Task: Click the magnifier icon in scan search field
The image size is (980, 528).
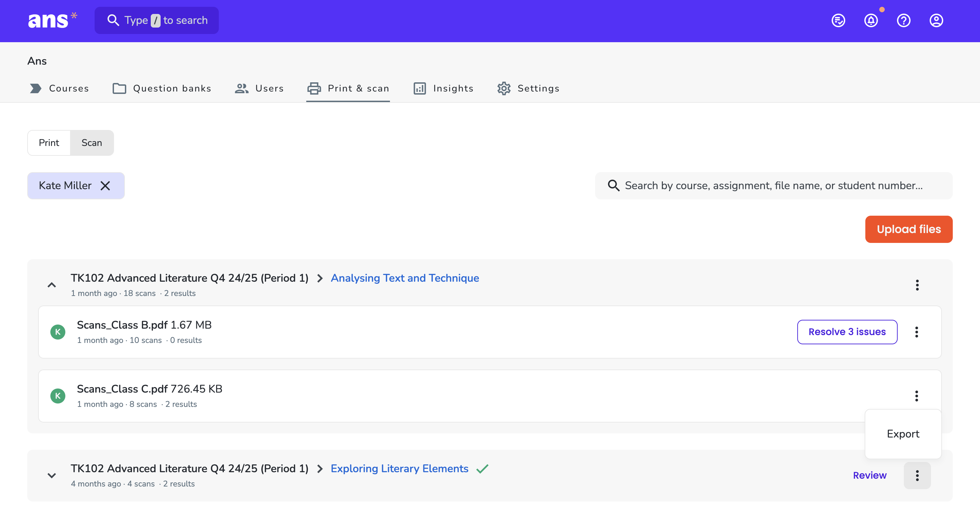Action: [613, 186]
